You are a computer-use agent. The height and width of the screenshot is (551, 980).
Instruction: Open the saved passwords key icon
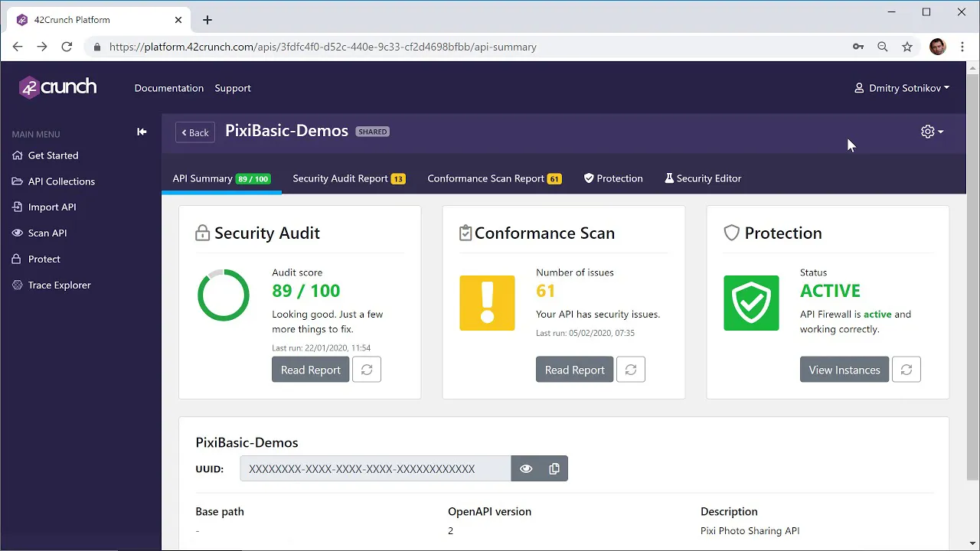tap(858, 47)
